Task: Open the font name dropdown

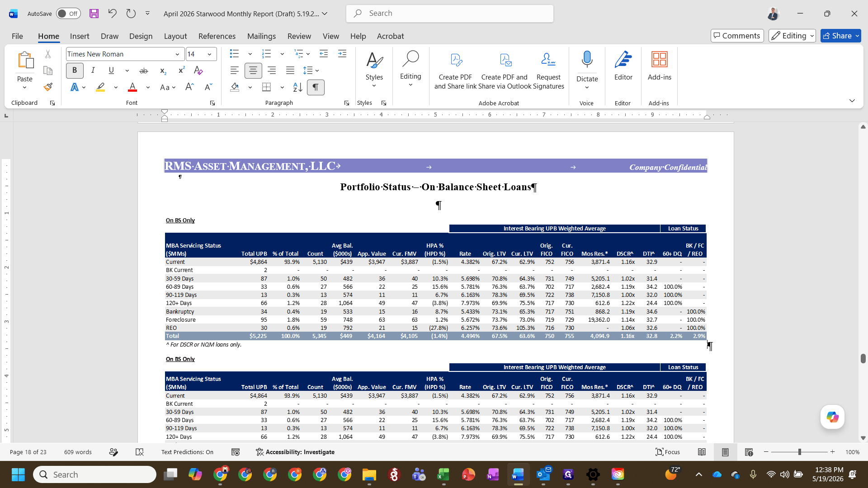Action: click(178, 54)
